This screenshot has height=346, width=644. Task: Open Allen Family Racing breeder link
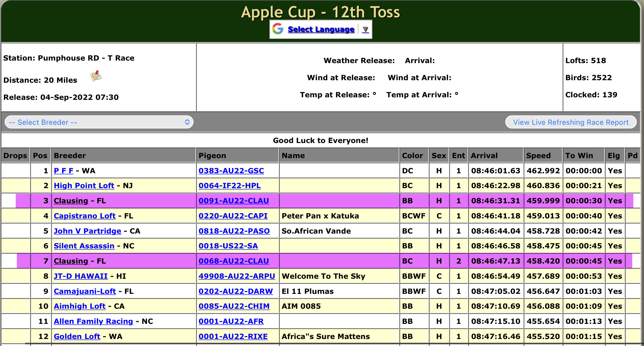point(93,321)
